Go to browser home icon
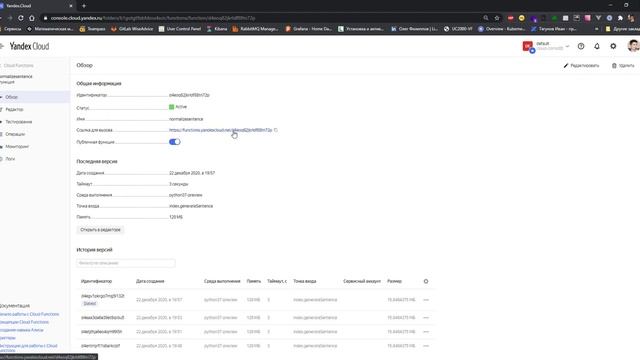This screenshot has height=360, width=640. click(x=32, y=18)
